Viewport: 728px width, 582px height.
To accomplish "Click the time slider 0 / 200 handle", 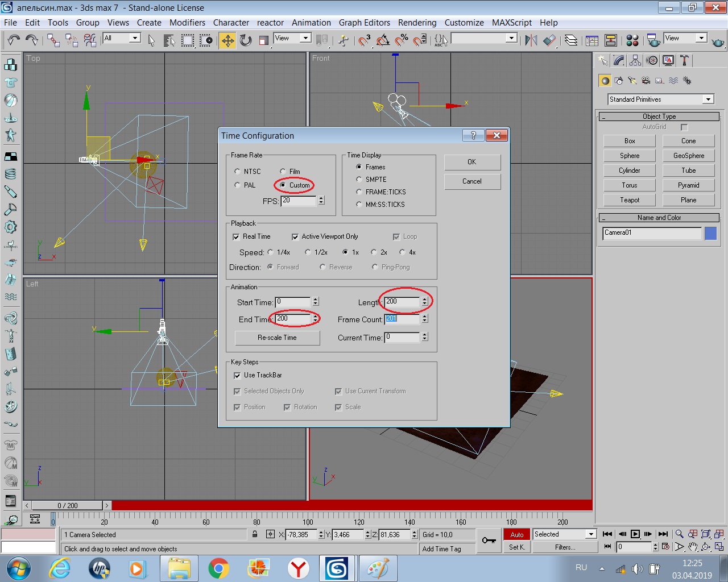I will (67, 505).
